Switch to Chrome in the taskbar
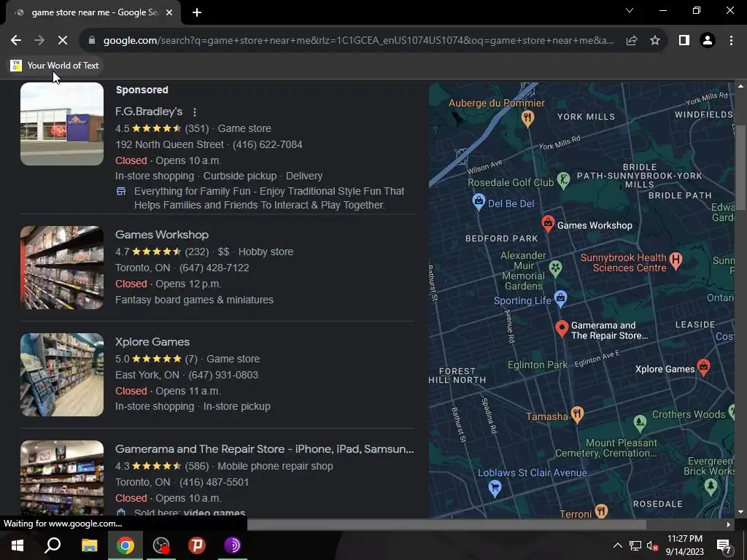 (x=125, y=545)
